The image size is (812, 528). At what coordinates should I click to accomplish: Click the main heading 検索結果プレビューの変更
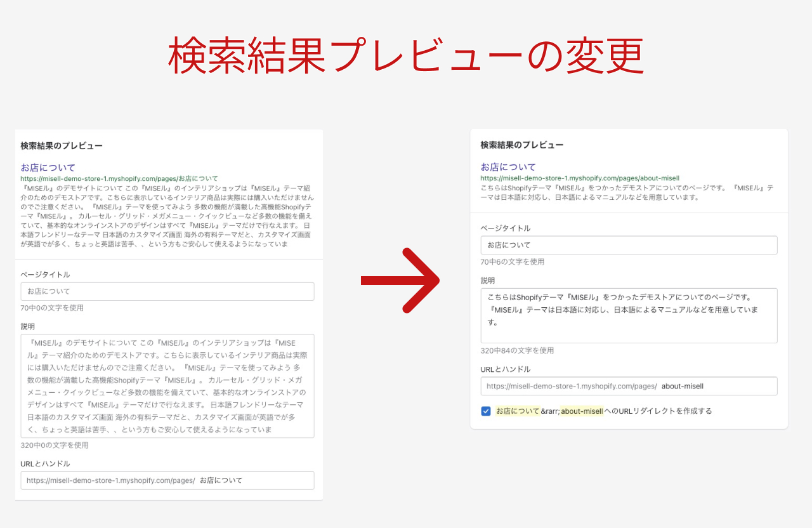point(406,56)
